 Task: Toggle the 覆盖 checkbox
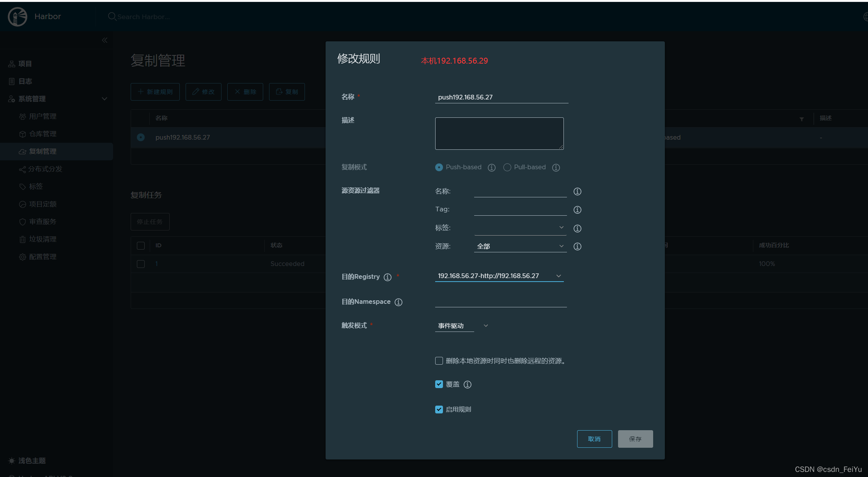[x=439, y=384]
